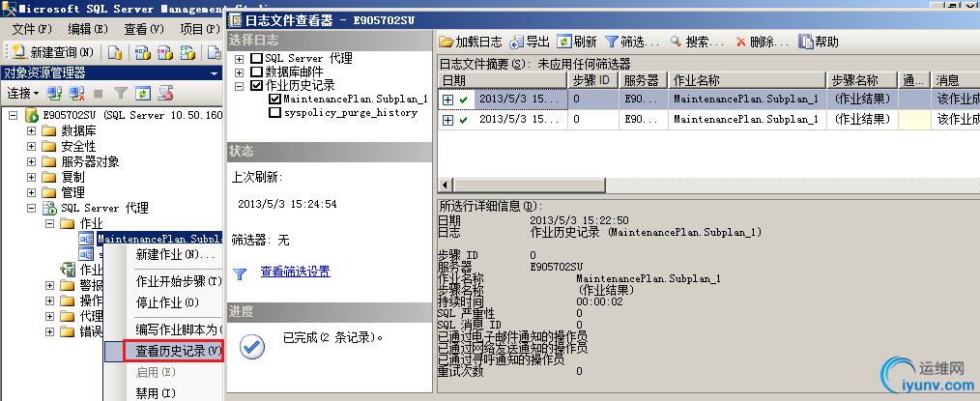This screenshot has width=980, height=401.
Task: Expand the 安全性 tree node
Action: (31, 147)
